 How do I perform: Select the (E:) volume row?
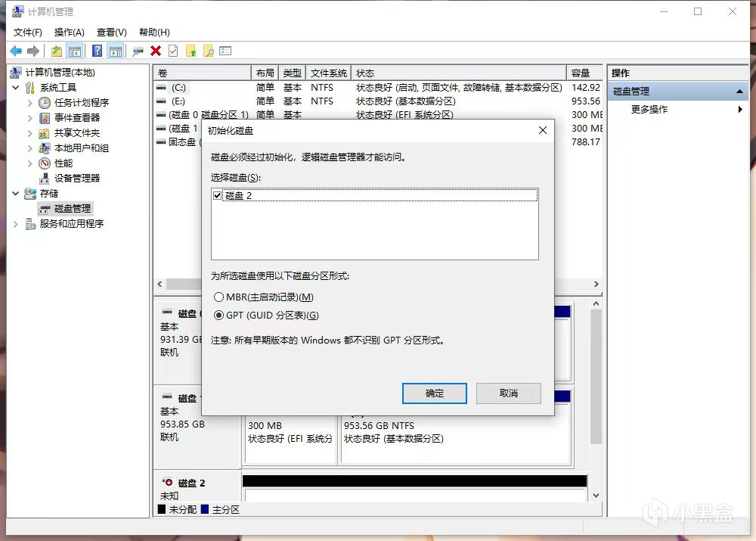pos(378,101)
